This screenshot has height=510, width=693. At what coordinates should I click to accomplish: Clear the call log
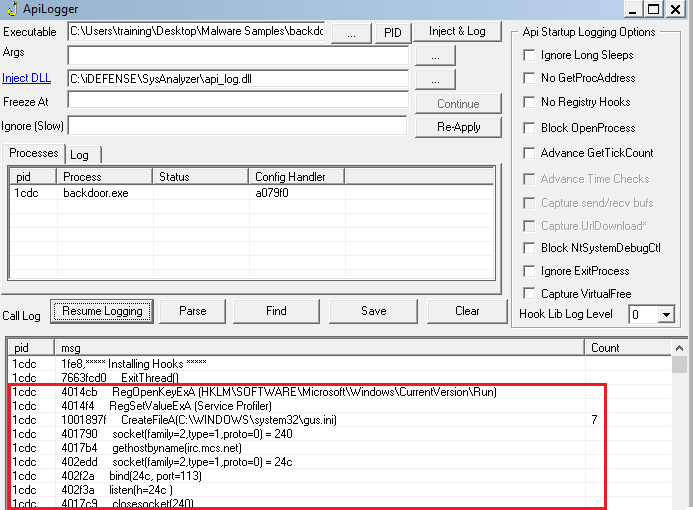tap(467, 311)
